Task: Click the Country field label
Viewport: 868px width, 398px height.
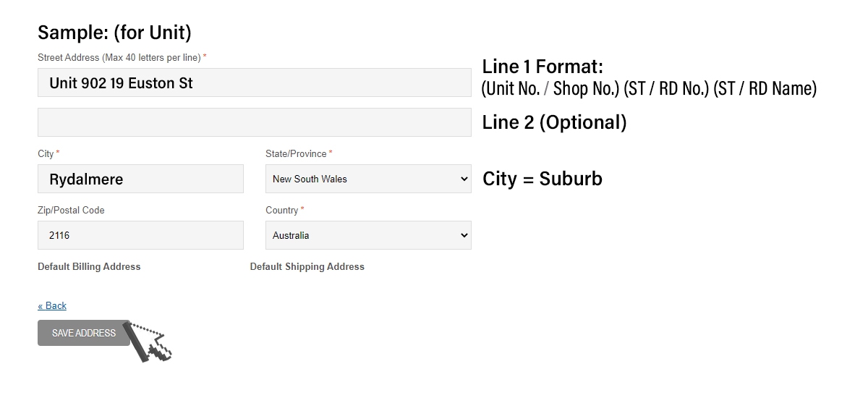Action: [284, 210]
